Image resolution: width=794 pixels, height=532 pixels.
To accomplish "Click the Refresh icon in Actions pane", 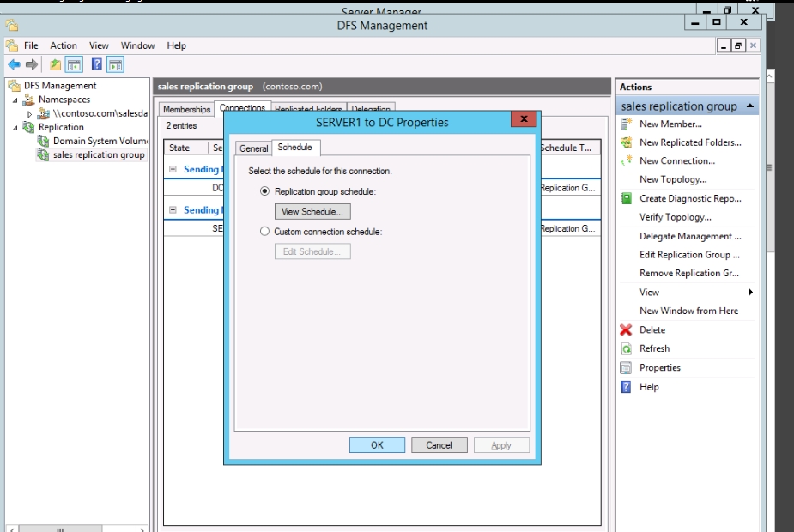I will tap(626, 349).
